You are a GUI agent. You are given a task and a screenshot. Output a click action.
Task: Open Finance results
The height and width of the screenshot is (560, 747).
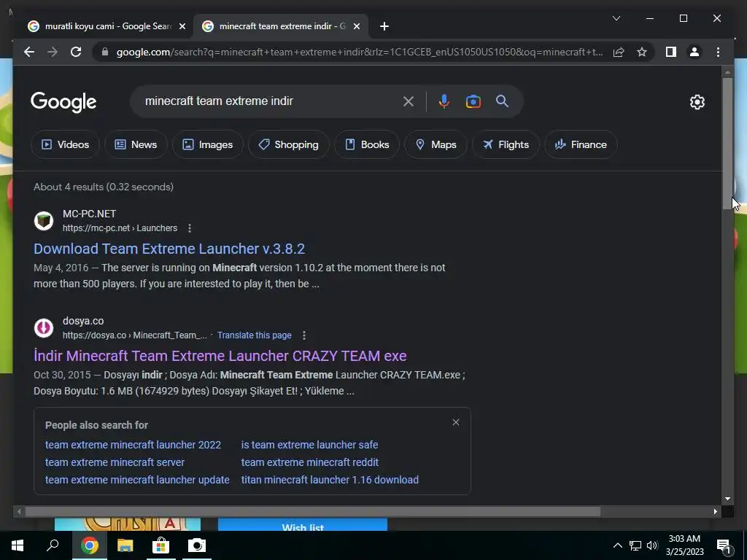click(581, 144)
